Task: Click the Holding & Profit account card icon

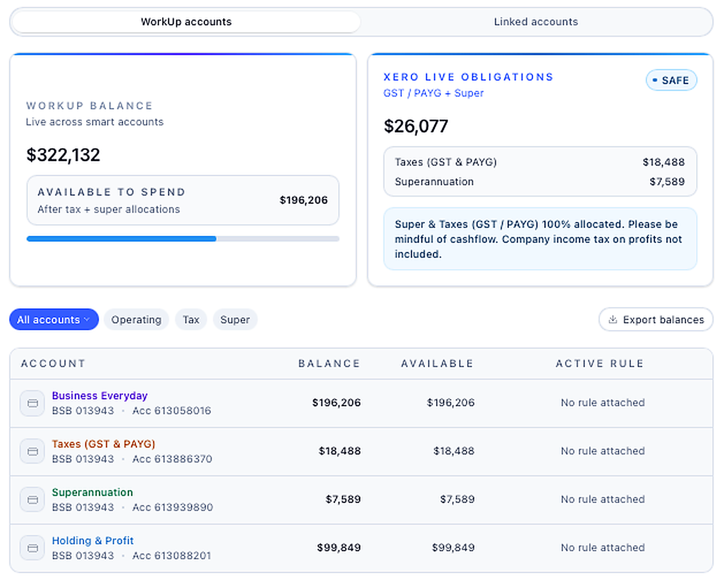Action: 32,548
